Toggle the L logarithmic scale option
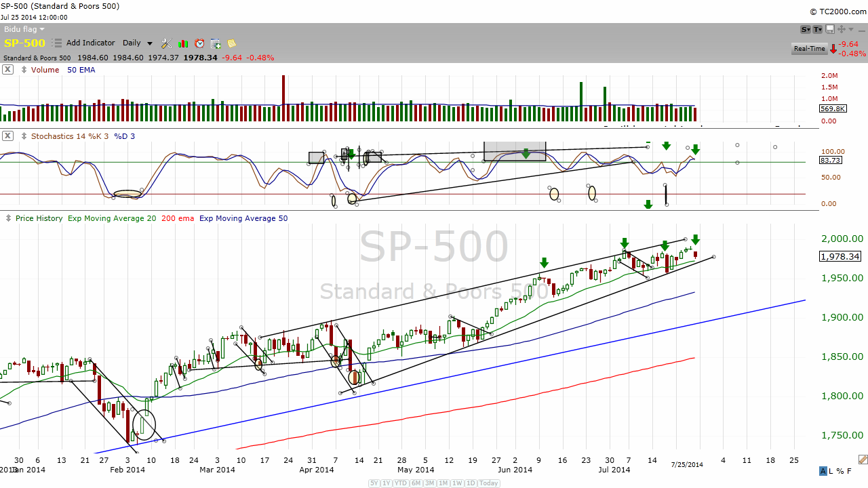 (x=832, y=471)
